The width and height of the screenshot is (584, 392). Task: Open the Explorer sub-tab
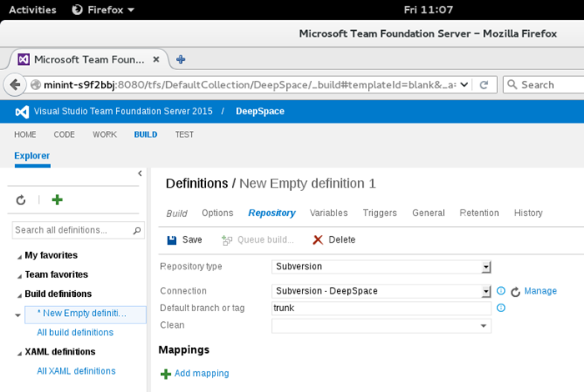tap(32, 156)
